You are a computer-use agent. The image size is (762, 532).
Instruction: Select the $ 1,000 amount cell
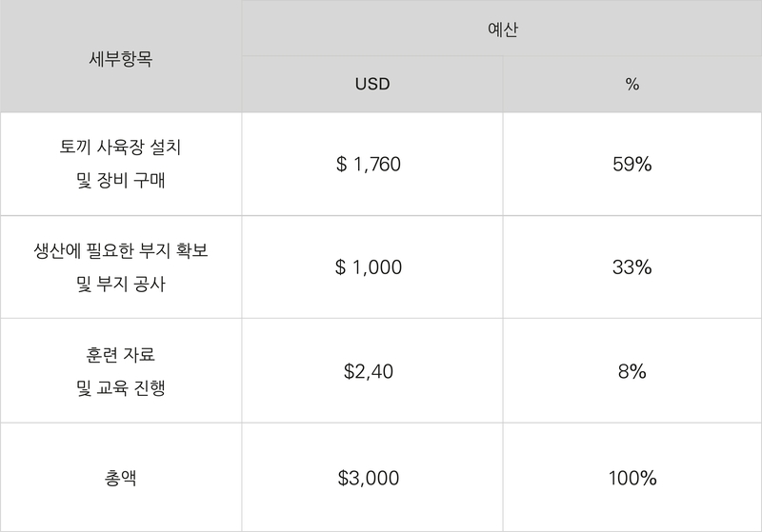coord(372,267)
